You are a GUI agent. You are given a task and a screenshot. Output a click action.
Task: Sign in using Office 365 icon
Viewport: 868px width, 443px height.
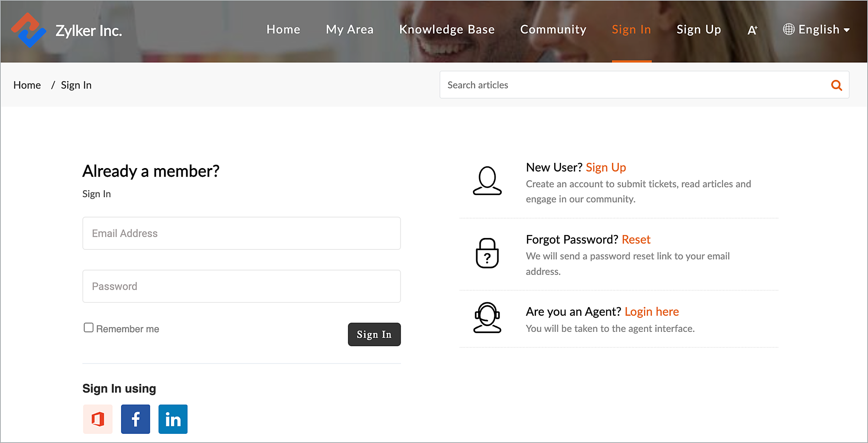click(x=98, y=419)
